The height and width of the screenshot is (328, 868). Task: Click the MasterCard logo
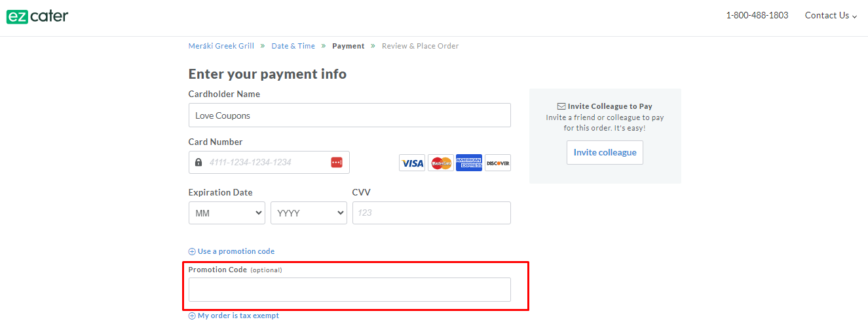tap(441, 163)
